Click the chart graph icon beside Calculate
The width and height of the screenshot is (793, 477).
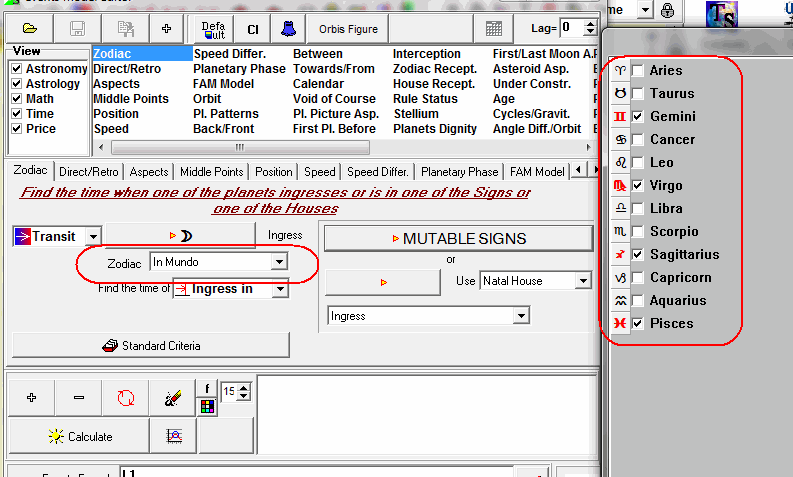173,436
